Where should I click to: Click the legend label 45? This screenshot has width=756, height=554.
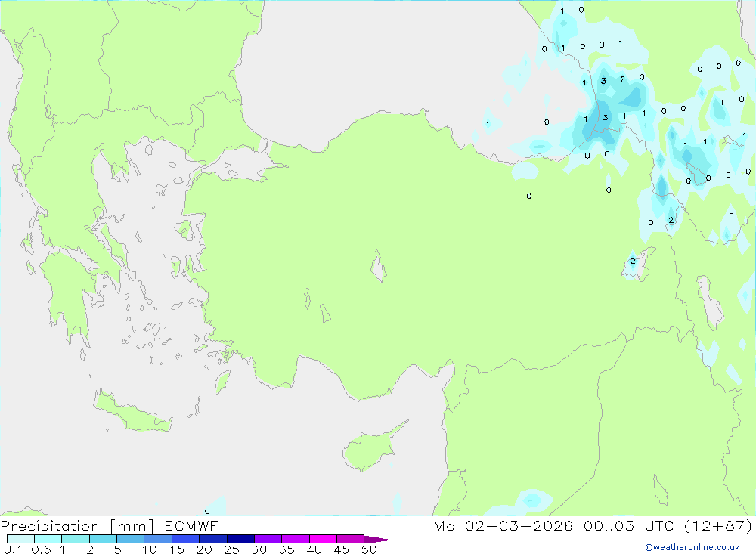[342, 549]
